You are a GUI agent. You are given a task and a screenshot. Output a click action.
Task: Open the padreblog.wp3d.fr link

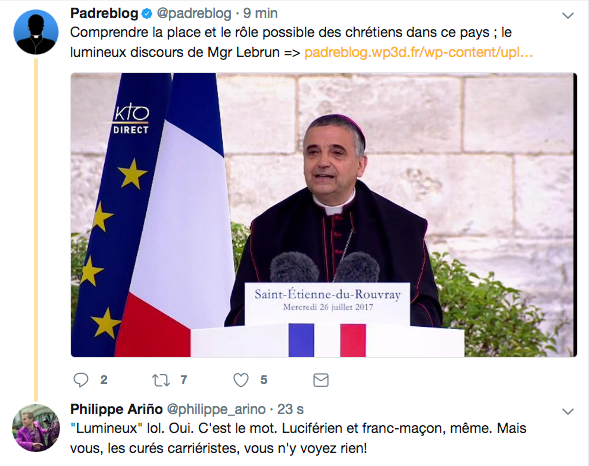coord(418,52)
